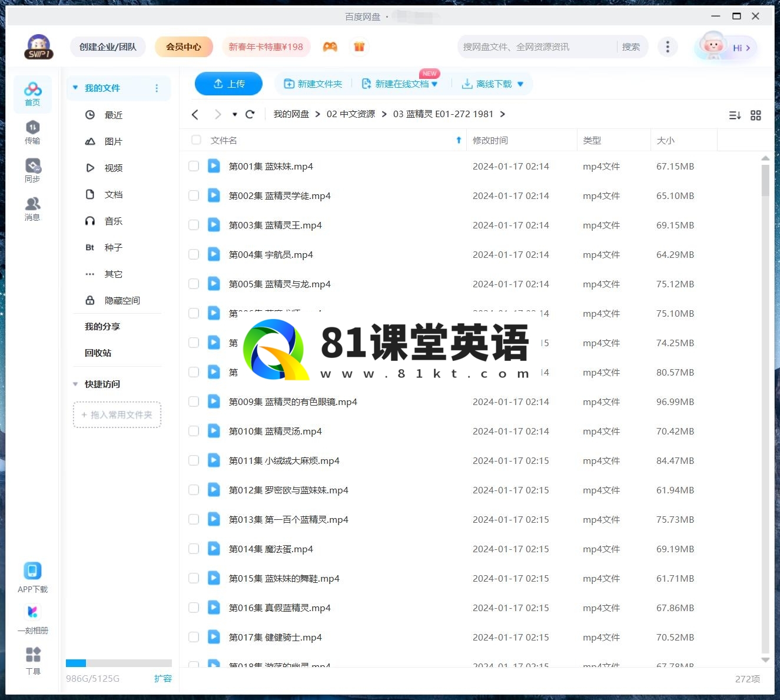Image resolution: width=780 pixels, height=700 pixels.
Task: Check the box for 第001集 蓝妹妹.mp4
Action: click(194, 166)
